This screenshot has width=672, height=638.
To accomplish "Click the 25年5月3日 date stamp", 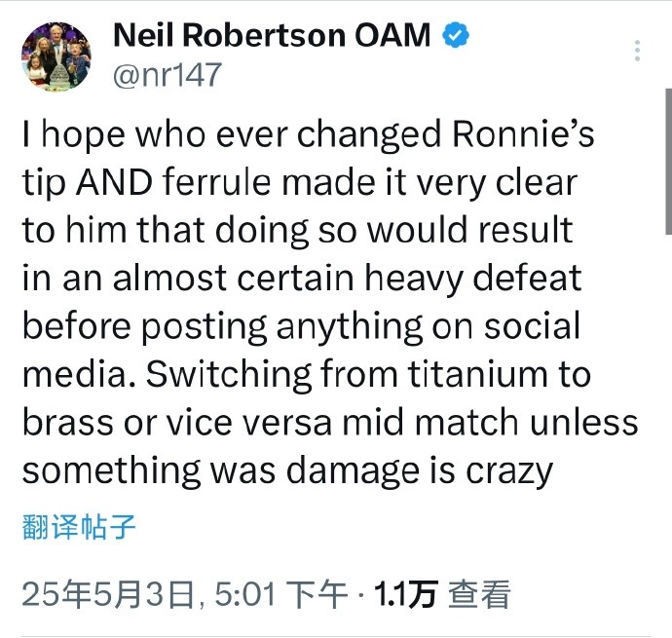I will 109,594.
